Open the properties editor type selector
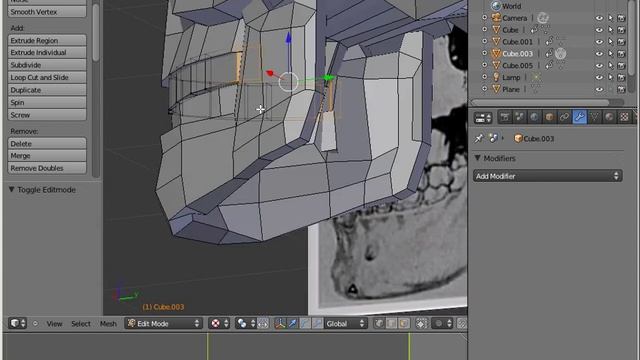640x360 pixels. coord(483,118)
